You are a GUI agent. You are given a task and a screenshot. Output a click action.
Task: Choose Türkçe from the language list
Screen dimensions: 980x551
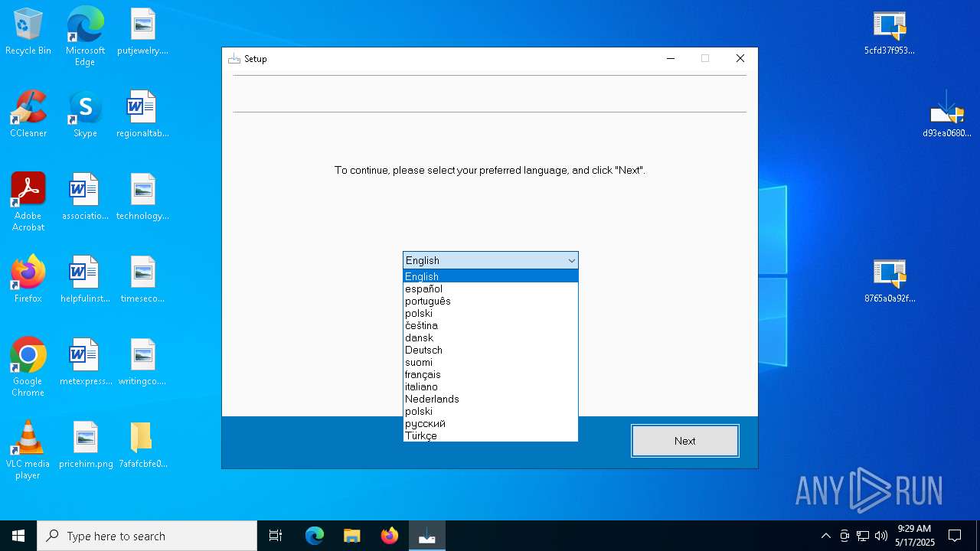[491, 435]
